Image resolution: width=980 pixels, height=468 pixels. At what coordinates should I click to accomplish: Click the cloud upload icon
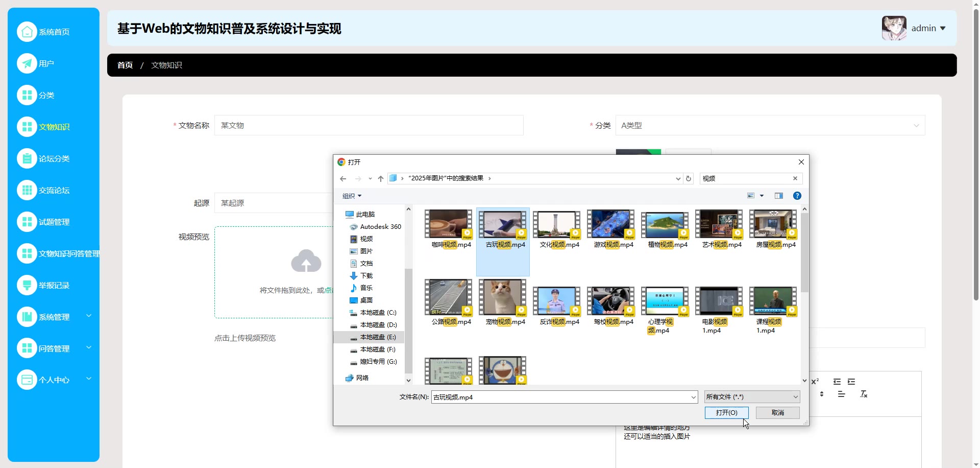pos(306,261)
